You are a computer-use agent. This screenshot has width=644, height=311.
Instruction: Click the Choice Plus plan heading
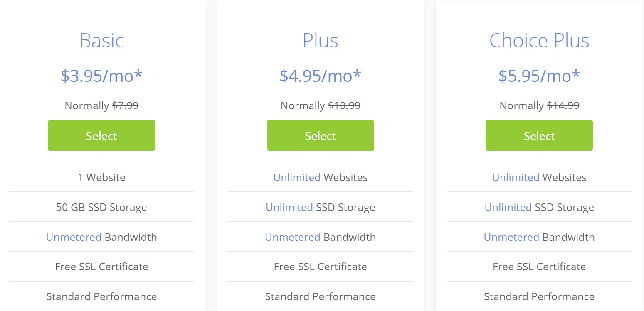click(x=539, y=40)
